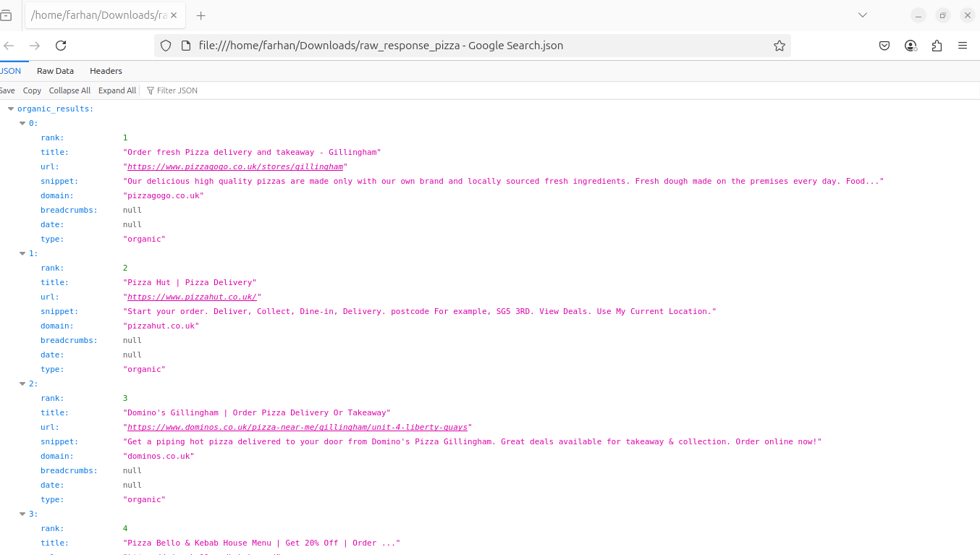Collapse result node 2
Viewport: 980px width, 555px height.
click(x=22, y=384)
